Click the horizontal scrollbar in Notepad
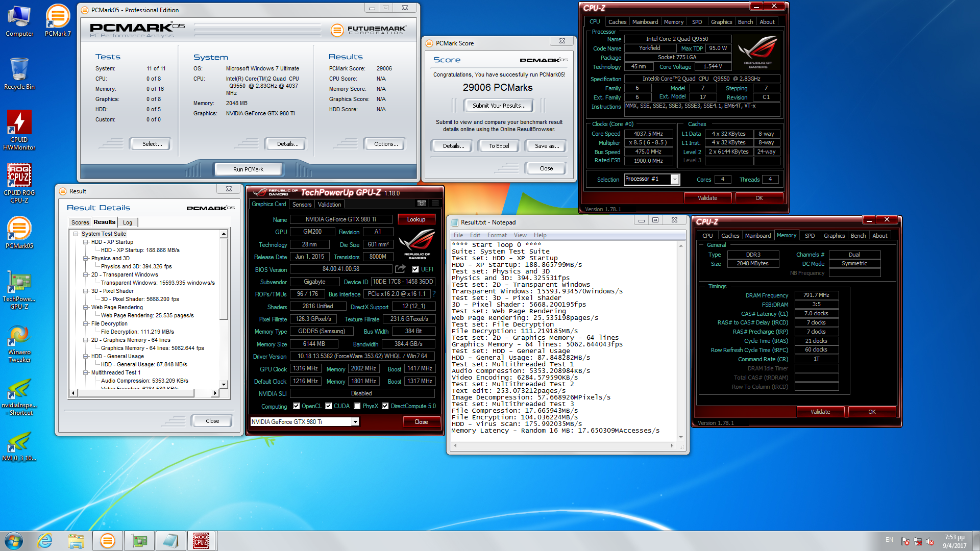The height and width of the screenshot is (551, 980). (x=563, y=445)
